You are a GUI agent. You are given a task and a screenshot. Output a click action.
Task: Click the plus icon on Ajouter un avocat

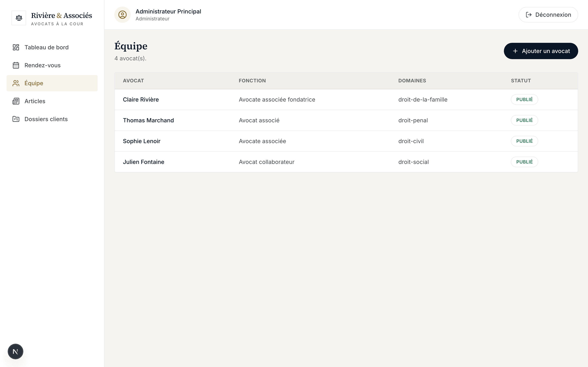click(515, 51)
